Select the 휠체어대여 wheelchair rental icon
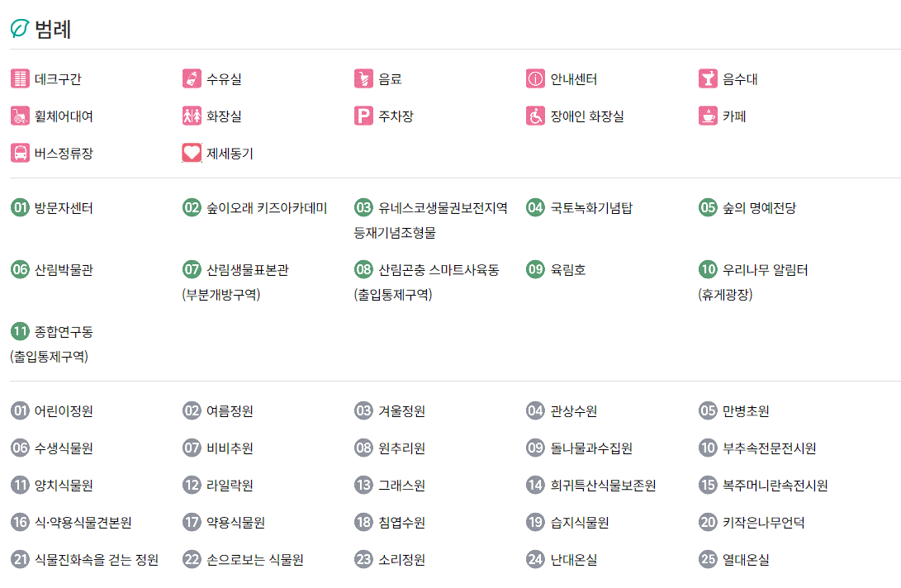The width and height of the screenshot is (901, 588). click(x=20, y=116)
